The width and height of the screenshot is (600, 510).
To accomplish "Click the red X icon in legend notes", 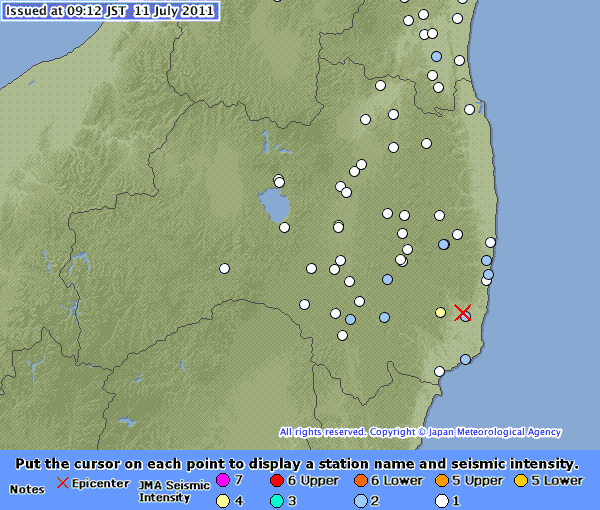I will coord(62,482).
